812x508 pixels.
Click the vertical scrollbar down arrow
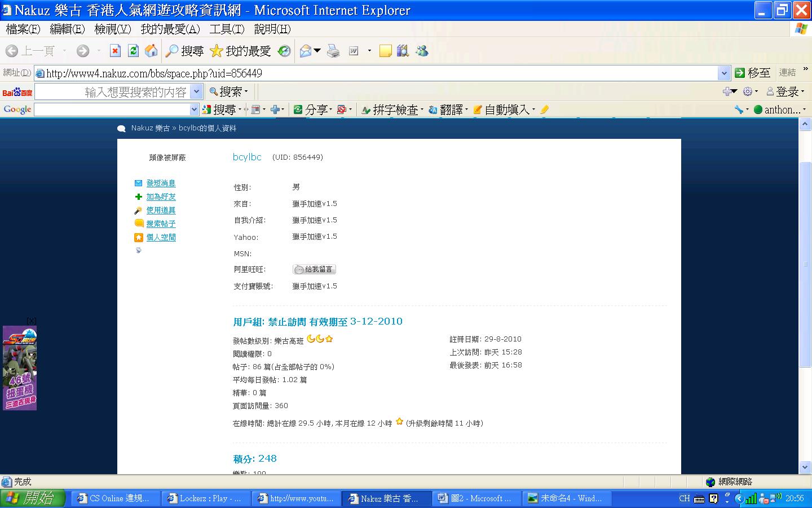(805, 467)
